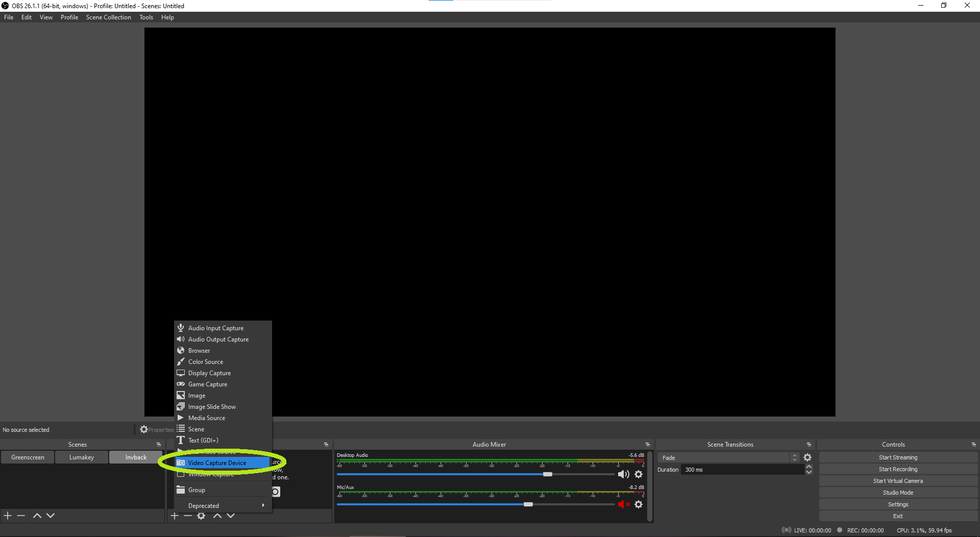Image resolution: width=980 pixels, height=537 pixels.
Task: Click Start Virtual Camera
Action: (x=898, y=481)
